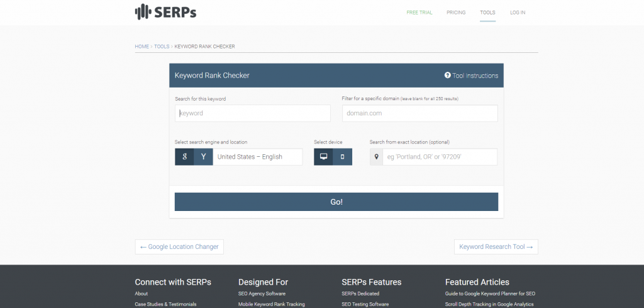This screenshot has width=644, height=308.
Task: Focus the domain.com filter field
Action: pyautogui.click(x=419, y=113)
